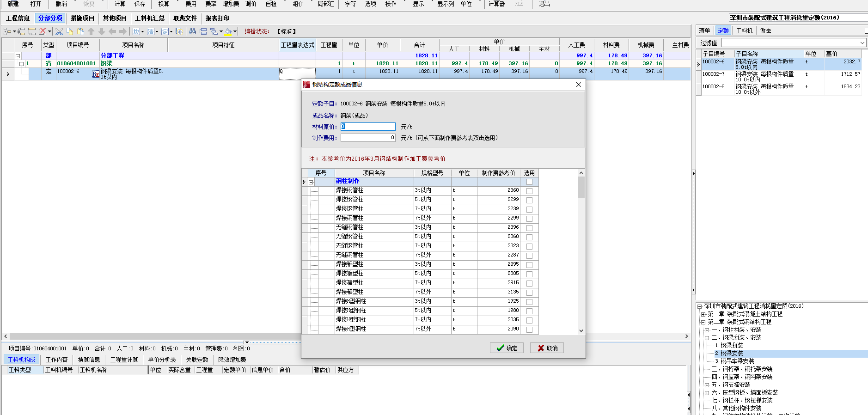Click the dialog title red logo icon
This screenshot has height=415, width=868.
coord(306,85)
